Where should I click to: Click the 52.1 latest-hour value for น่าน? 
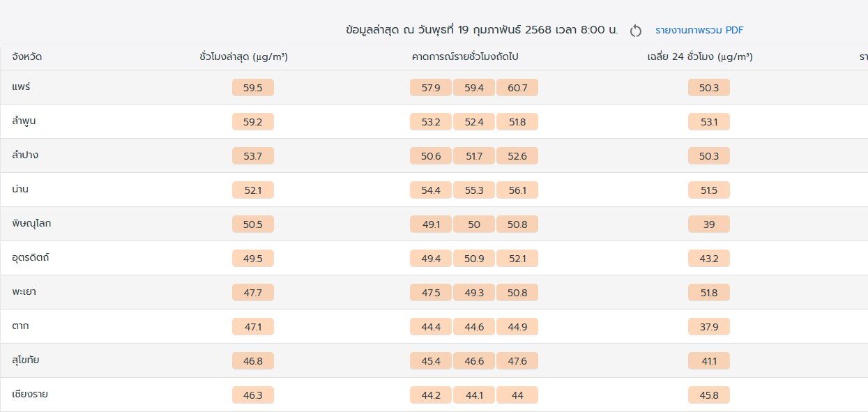tap(253, 190)
